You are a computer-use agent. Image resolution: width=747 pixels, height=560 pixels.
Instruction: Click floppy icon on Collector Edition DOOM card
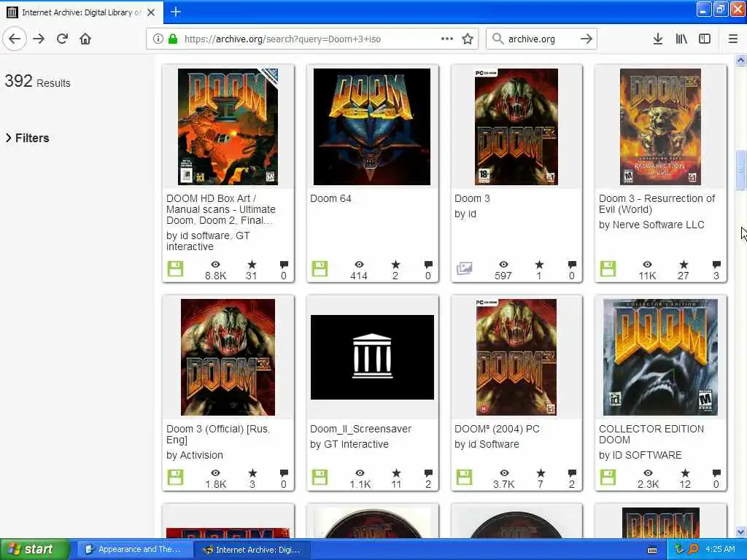pos(608,477)
